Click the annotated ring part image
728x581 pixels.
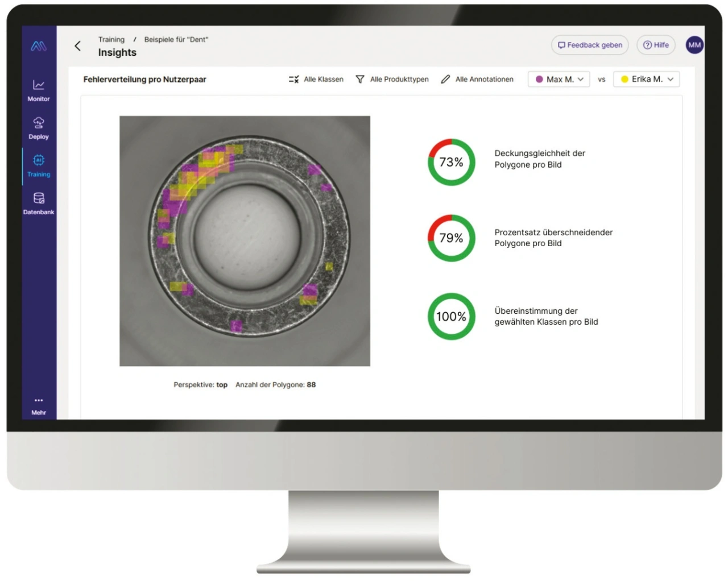click(245, 241)
